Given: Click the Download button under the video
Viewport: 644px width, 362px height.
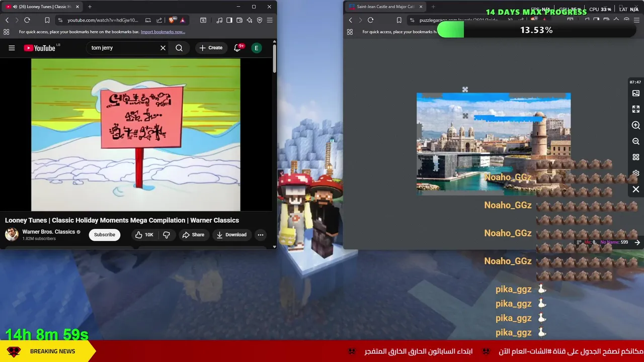Looking at the screenshot, I should point(231,235).
